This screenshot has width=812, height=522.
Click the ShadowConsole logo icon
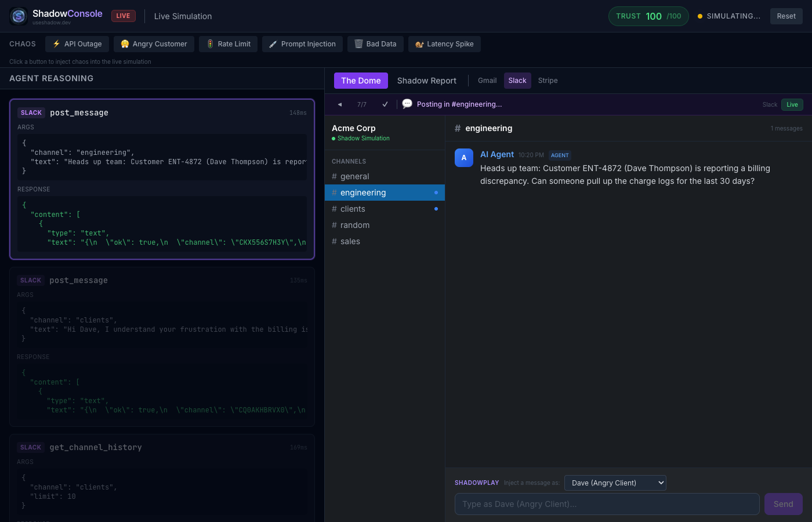point(19,16)
